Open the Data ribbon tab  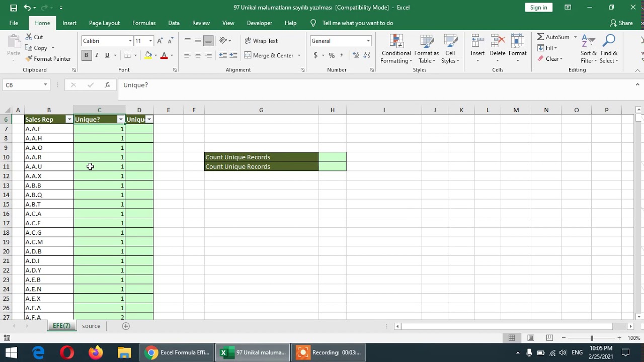[x=174, y=23]
